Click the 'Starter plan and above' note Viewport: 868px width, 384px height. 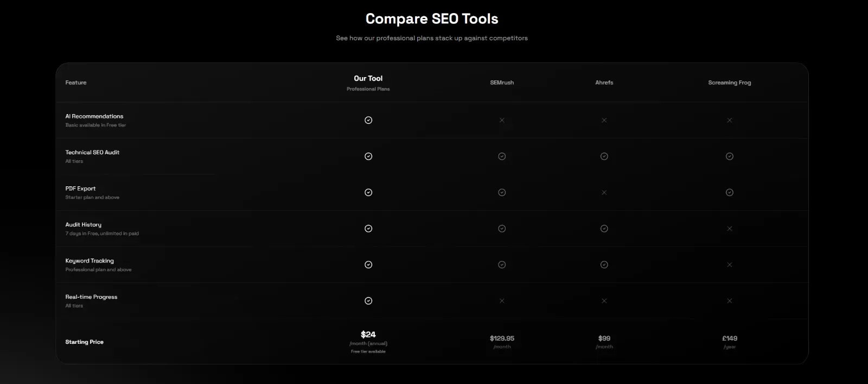coord(92,197)
